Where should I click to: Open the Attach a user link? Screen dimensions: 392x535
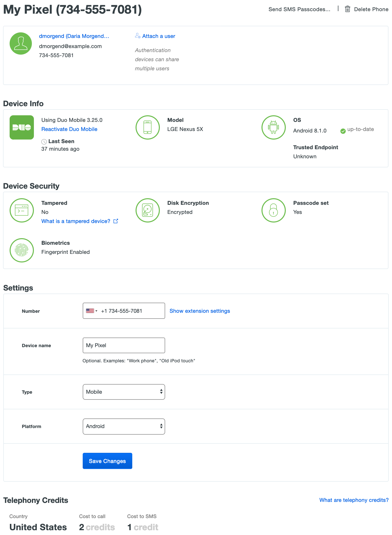[158, 36]
